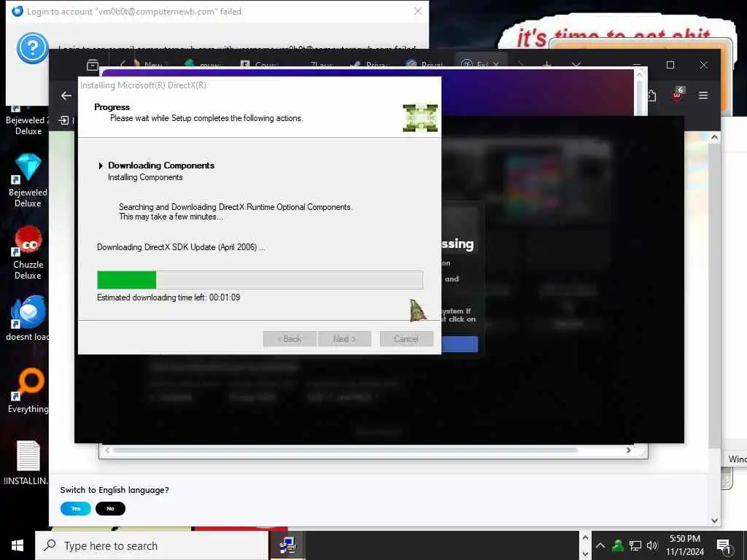The width and height of the screenshot is (747, 560).
Task: Open the INSTALLIN text file on desktop
Action: tap(28, 463)
